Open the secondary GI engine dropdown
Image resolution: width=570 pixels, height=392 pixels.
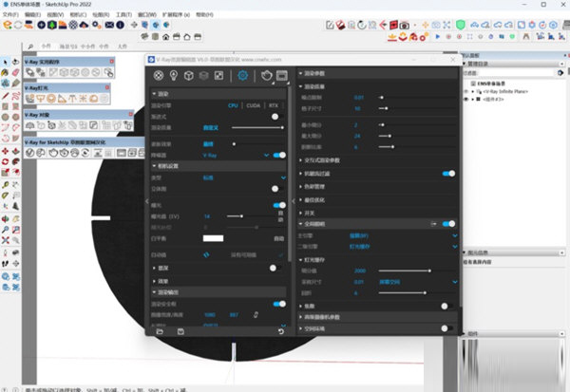tap(455, 247)
